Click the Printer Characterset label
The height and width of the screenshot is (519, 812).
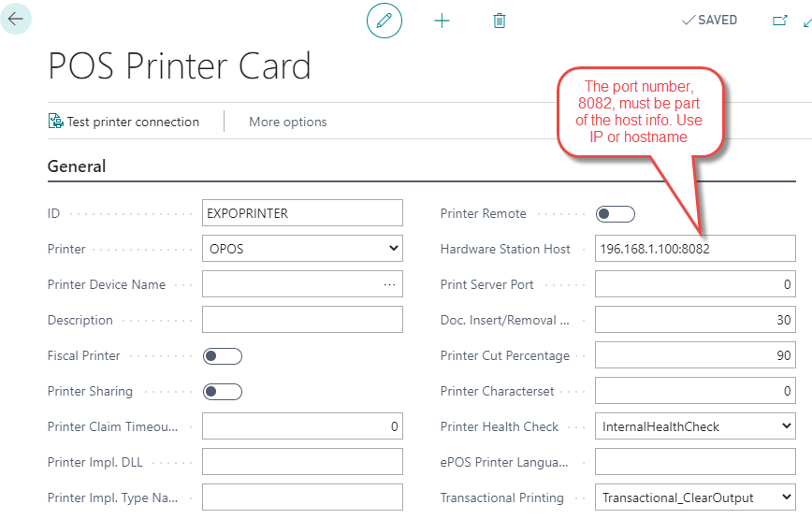click(x=497, y=391)
